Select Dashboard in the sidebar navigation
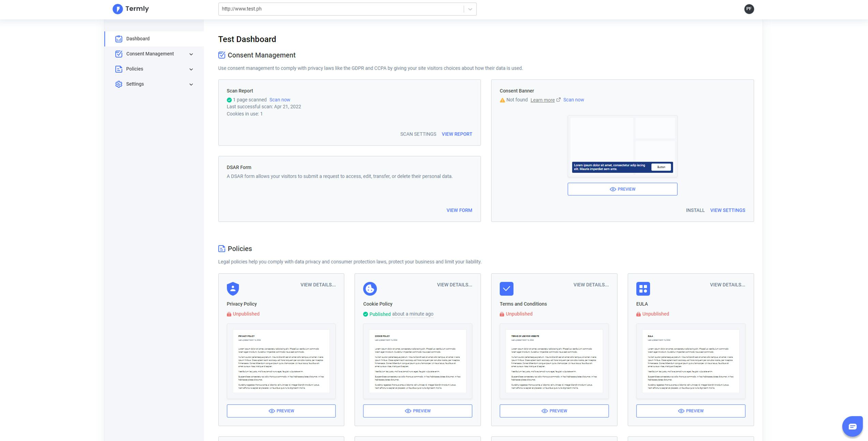The image size is (868, 441). [137, 39]
